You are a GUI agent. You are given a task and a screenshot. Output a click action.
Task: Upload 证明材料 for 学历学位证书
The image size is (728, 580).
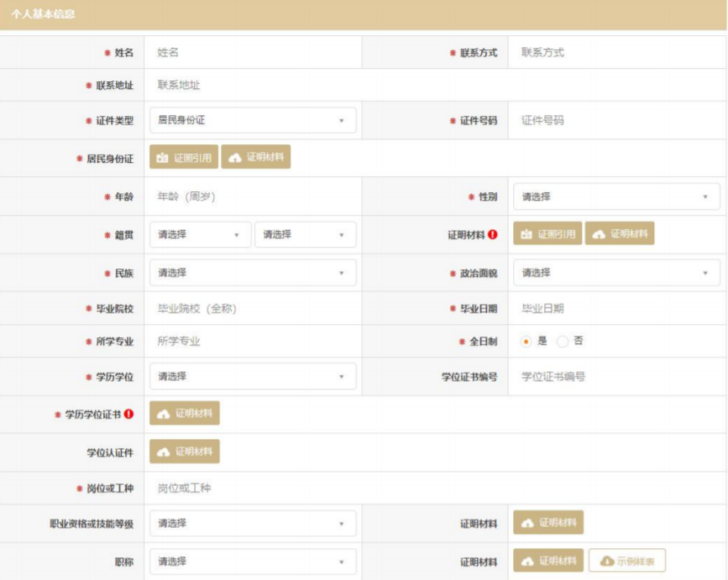pyautogui.click(x=185, y=414)
